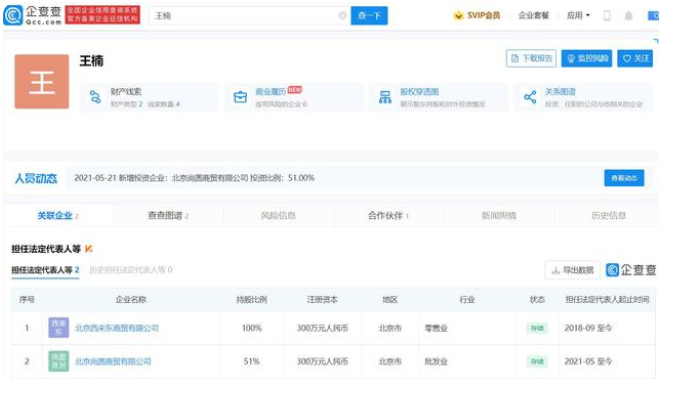Click the 查一下 search button
693x420 pixels.
369,15
